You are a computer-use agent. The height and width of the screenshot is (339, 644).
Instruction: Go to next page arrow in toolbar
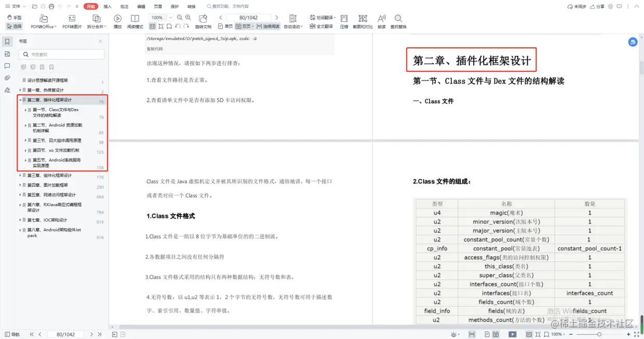pyautogui.click(x=276, y=18)
